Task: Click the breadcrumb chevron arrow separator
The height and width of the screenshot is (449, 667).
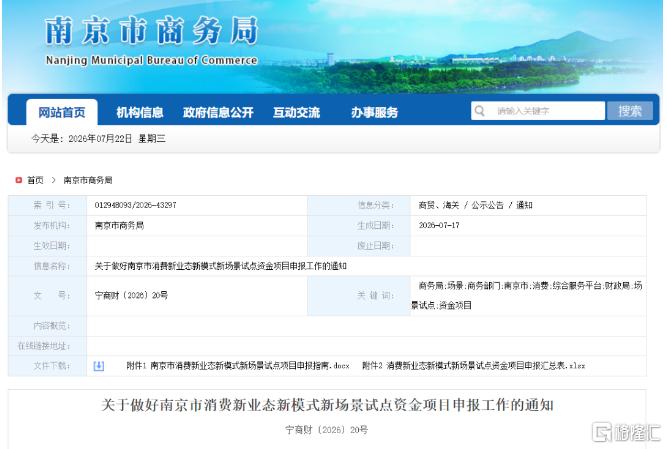Action: pyautogui.click(x=53, y=180)
